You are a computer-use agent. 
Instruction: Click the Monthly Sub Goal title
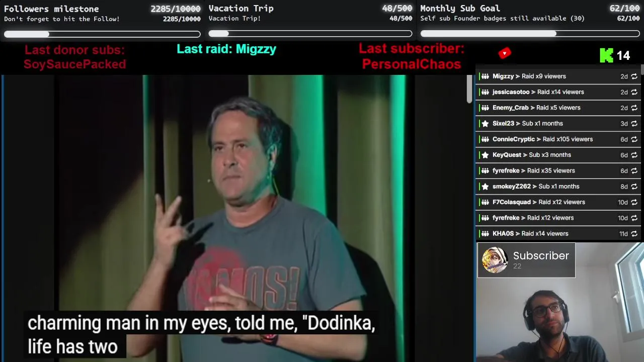[x=460, y=8]
